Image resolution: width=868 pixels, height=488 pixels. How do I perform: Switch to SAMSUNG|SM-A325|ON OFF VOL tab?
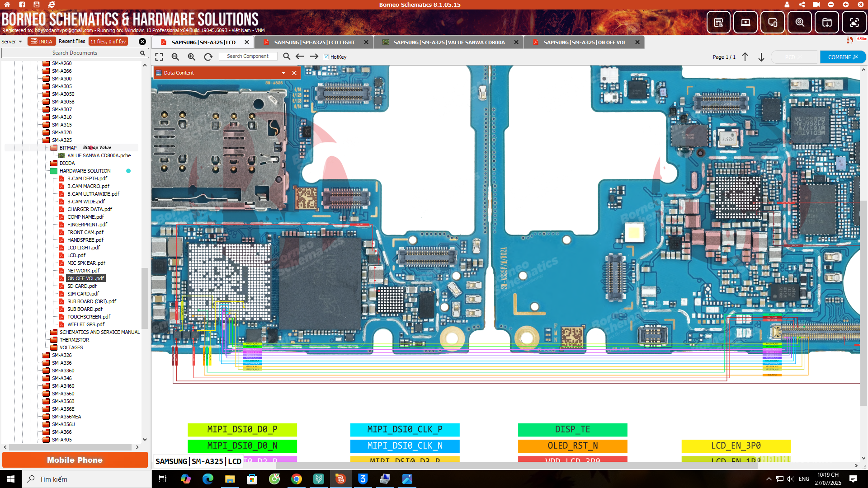(585, 42)
